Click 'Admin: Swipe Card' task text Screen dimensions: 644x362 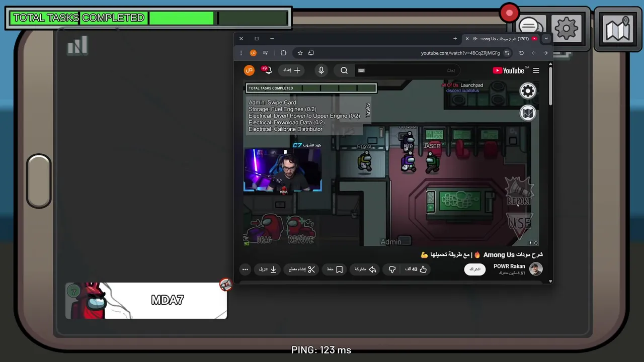[272, 103]
